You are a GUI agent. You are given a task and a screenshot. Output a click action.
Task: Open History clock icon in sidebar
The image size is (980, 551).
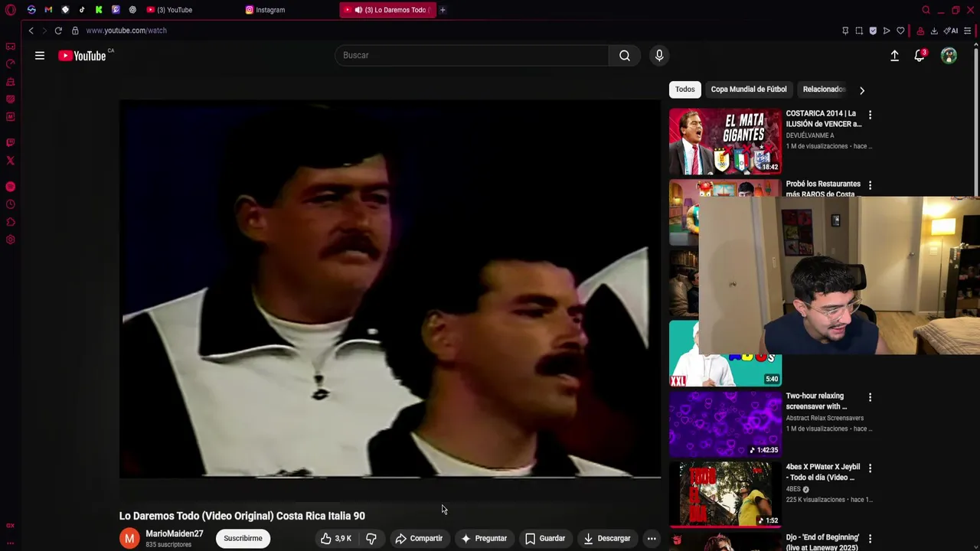pos(11,204)
